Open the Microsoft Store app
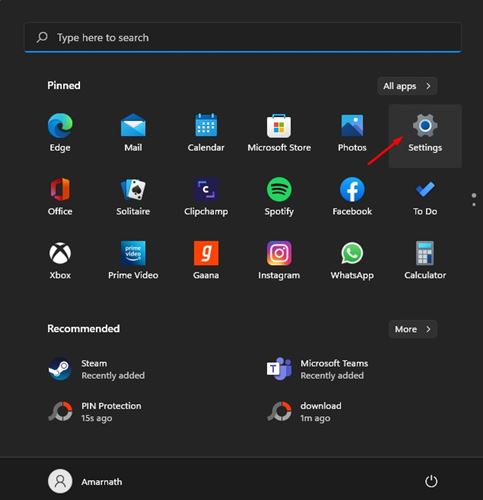 pos(279,133)
